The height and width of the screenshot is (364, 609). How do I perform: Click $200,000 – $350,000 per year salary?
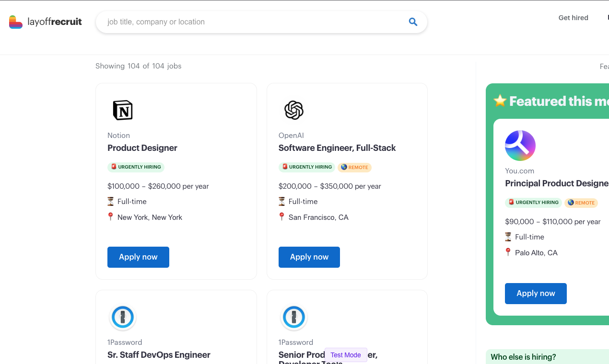tap(330, 186)
